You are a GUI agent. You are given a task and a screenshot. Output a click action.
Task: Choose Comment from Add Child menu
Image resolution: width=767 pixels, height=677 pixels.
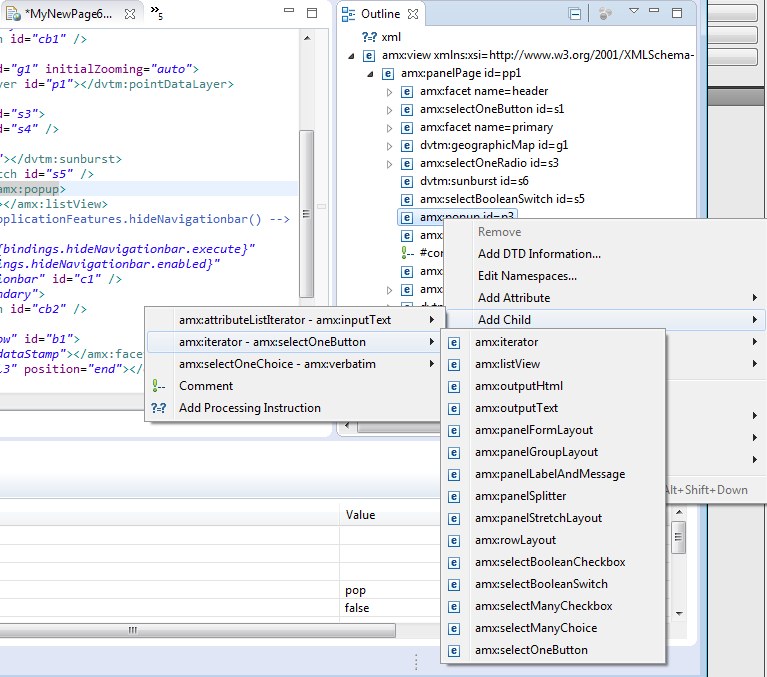(x=294, y=386)
